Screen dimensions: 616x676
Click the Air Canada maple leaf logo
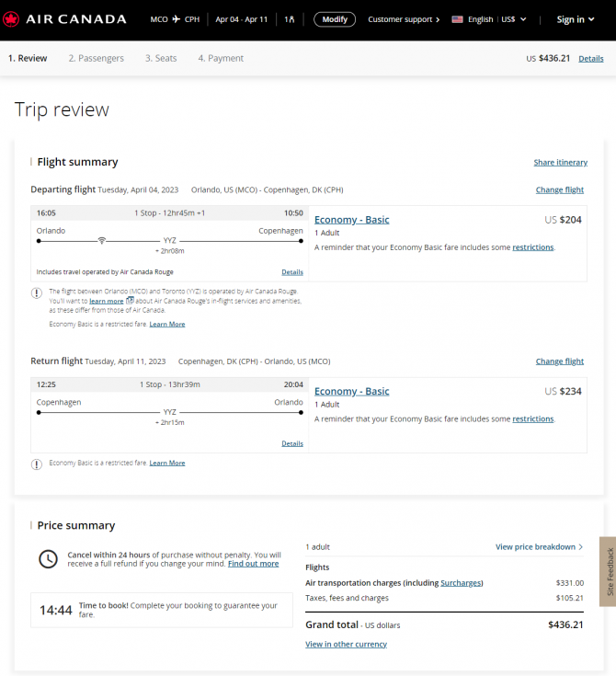[11, 19]
